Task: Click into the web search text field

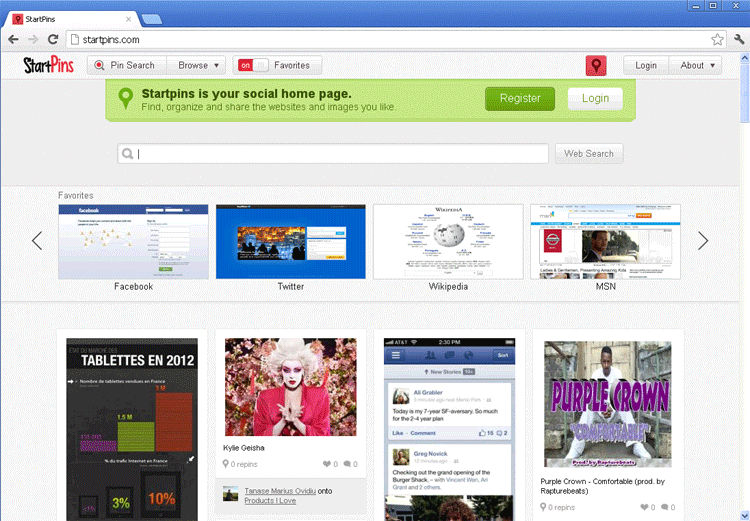Action: (x=340, y=154)
